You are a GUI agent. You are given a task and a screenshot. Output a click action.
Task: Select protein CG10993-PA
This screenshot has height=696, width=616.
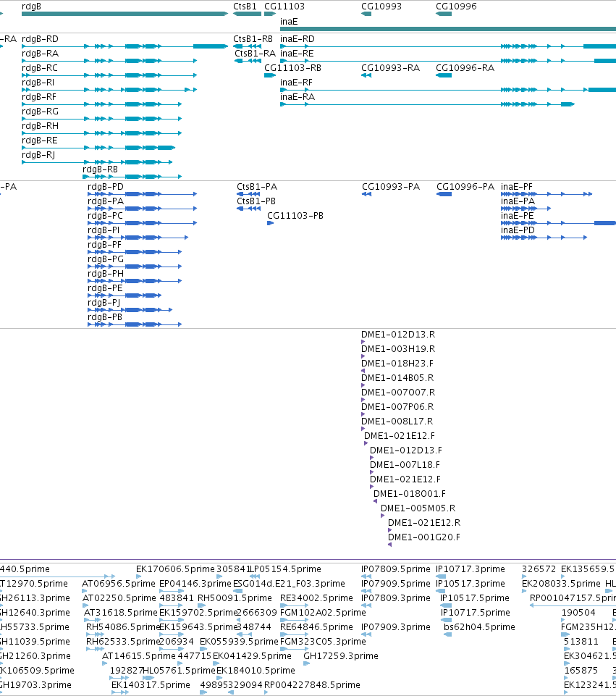[x=391, y=187]
